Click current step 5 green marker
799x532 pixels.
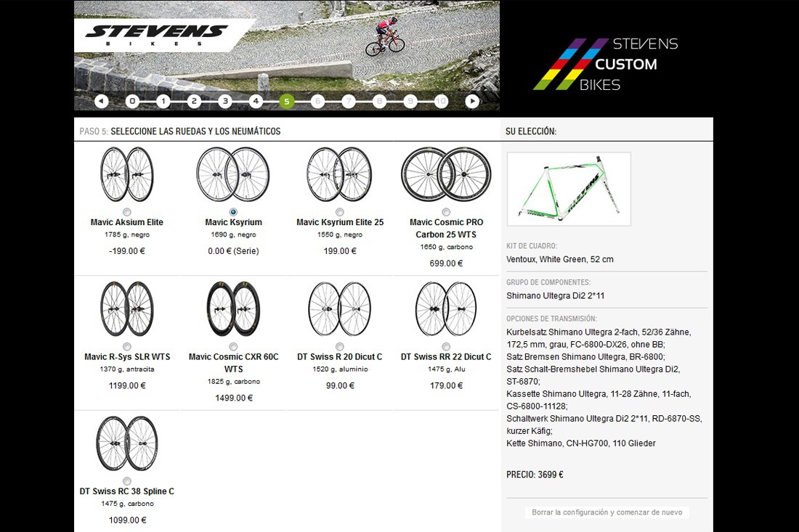point(286,102)
